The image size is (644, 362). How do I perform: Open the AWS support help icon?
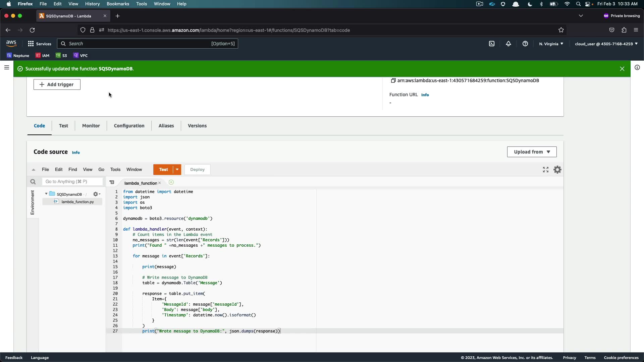click(x=525, y=44)
